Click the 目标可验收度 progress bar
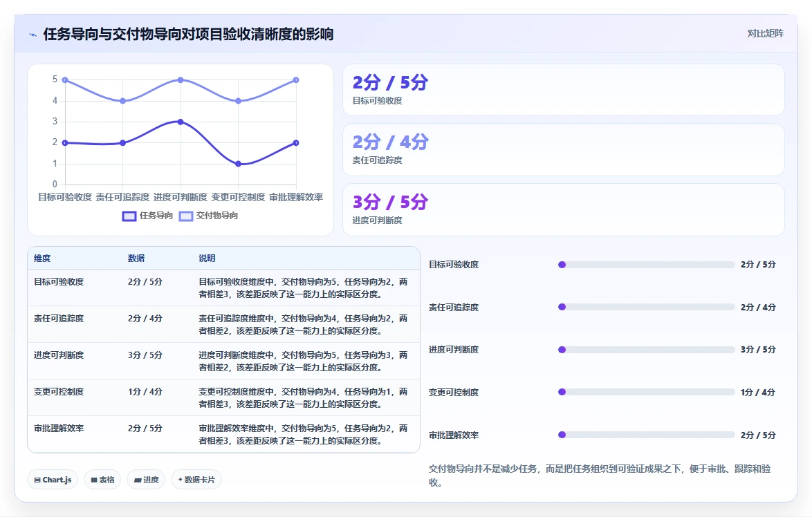This screenshot has width=812, height=517. 646,265
